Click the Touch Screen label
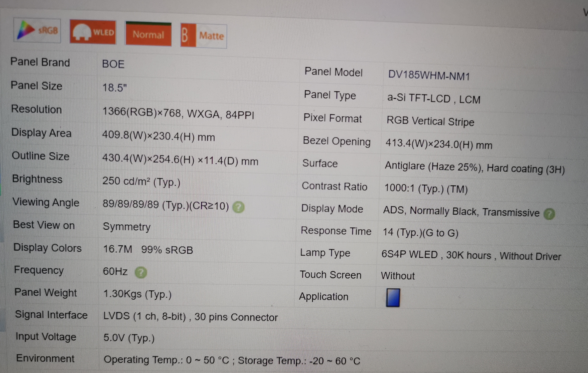 (x=331, y=275)
